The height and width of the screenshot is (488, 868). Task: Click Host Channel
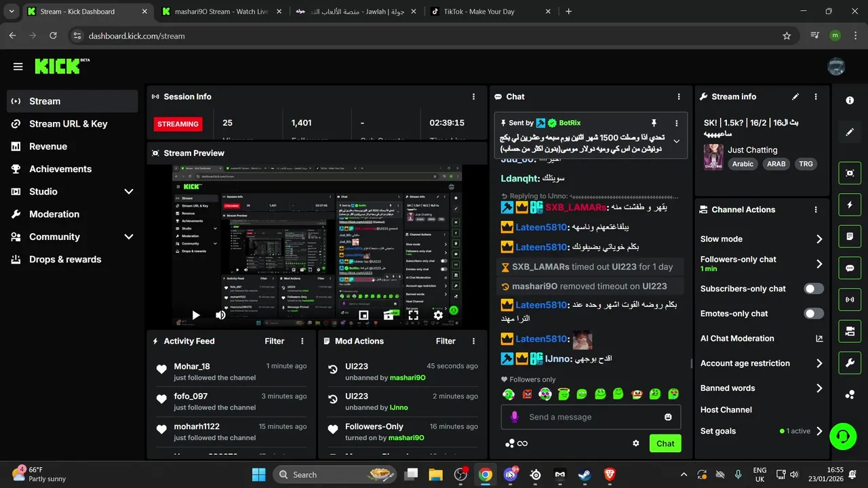click(726, 409)
